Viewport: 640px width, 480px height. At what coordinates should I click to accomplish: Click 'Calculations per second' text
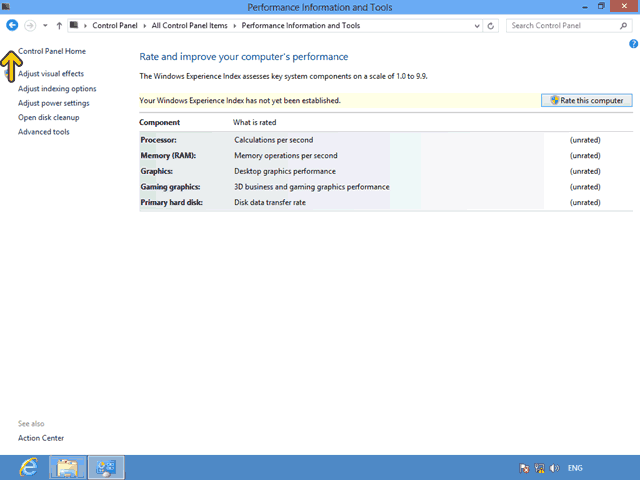pyautogui.click(x=273, y=140)
